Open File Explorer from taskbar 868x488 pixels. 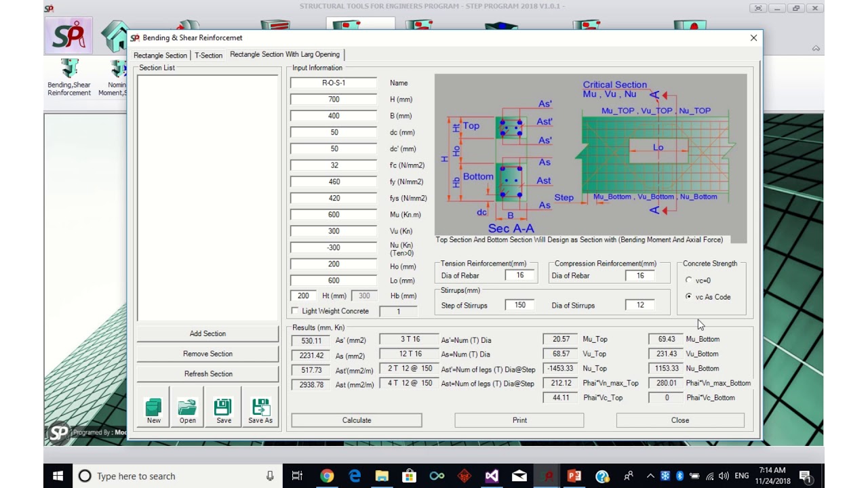click(x=382, y=476)
